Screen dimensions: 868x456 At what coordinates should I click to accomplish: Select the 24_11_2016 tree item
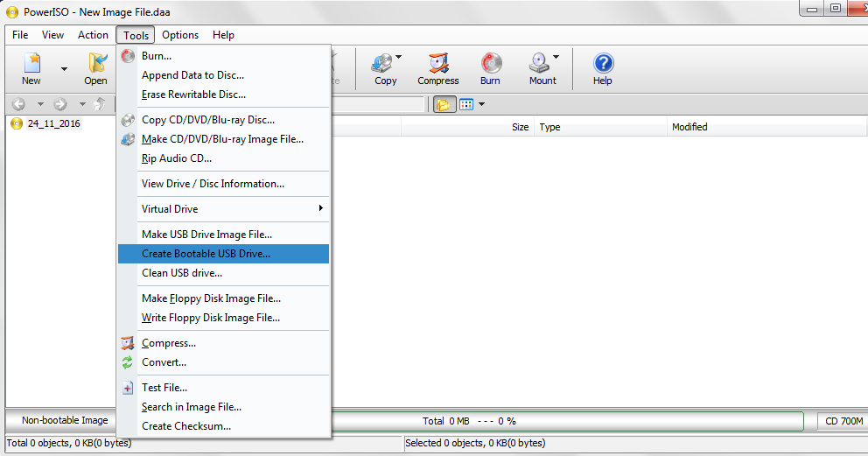(x=53, y=123)
